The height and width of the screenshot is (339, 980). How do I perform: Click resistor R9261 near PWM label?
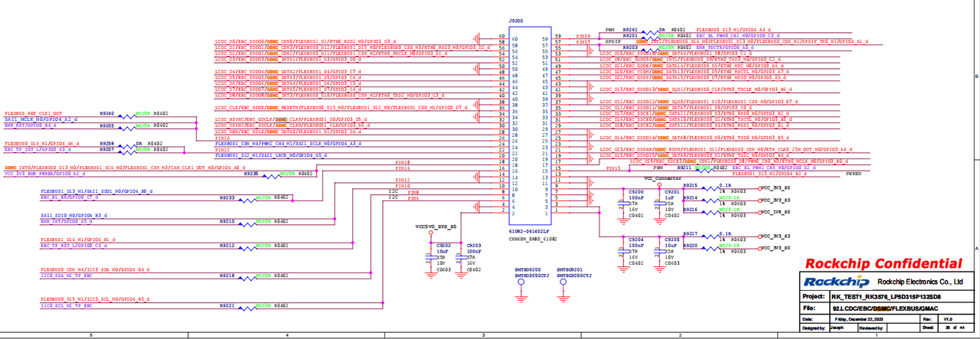[631, 29]
